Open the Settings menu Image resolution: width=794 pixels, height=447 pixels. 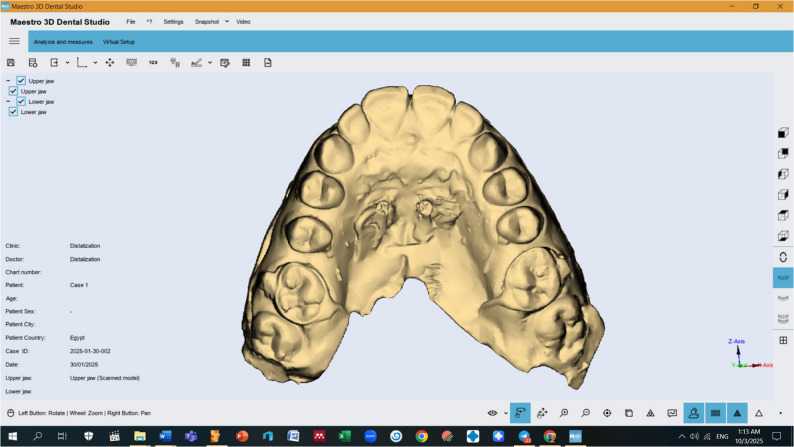(x=173, y=22)
